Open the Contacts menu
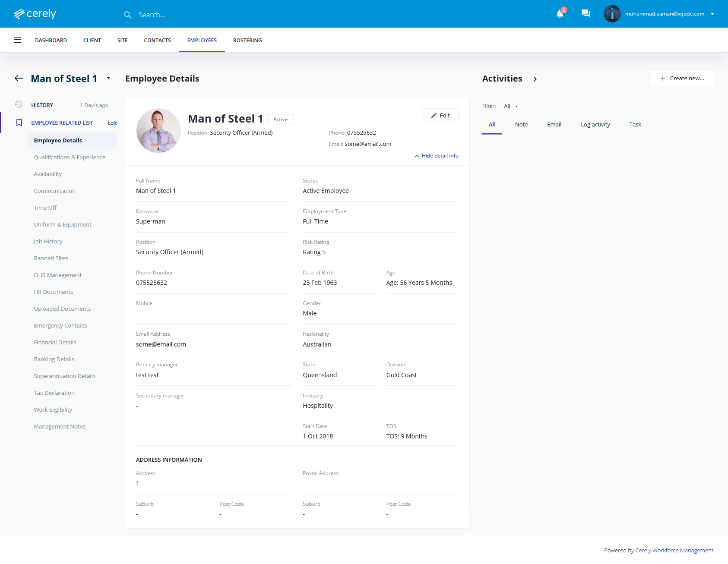Screen dimensions: 728x564 click(157, 40)
